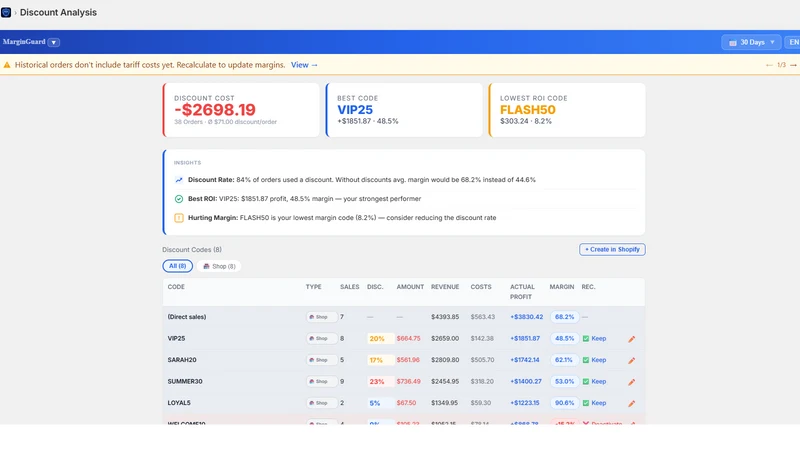Select the All (8) filter tab

point(178,266)
